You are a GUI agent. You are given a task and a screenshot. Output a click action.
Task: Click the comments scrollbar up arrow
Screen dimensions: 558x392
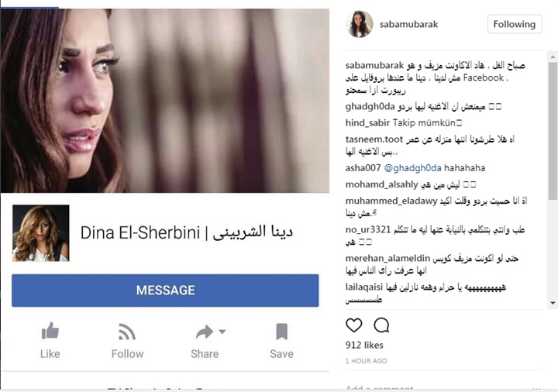pos(553,57)
